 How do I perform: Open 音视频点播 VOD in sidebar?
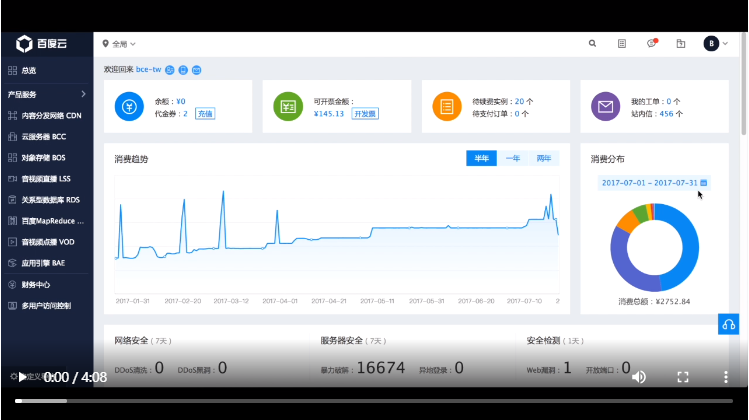coord(47,242)
